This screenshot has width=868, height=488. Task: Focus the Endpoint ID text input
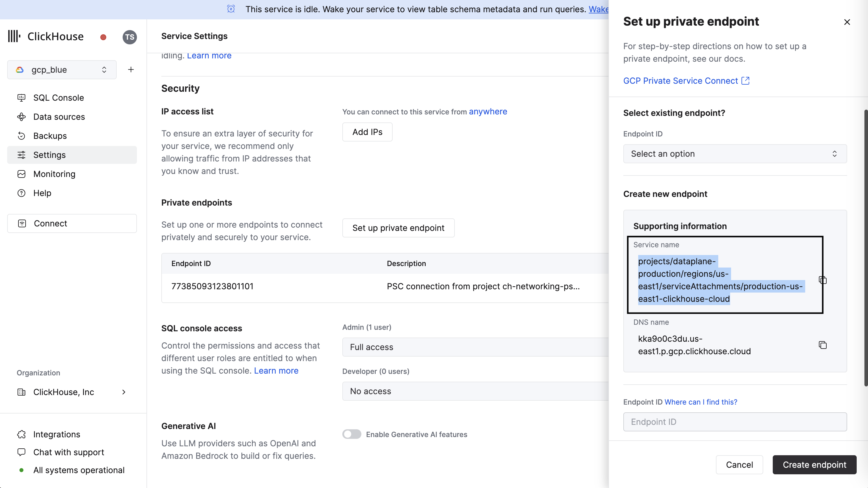click(x=735, y=422)
